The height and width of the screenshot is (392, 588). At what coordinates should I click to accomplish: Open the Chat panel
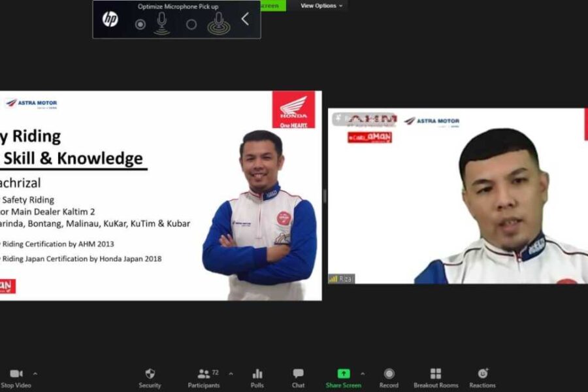(298, 374)
